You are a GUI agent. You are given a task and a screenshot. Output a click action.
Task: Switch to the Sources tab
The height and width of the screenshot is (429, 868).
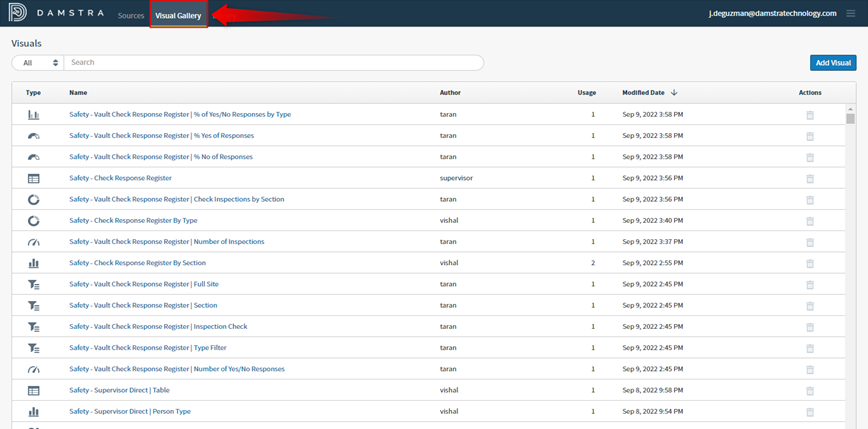coord(131,15)
